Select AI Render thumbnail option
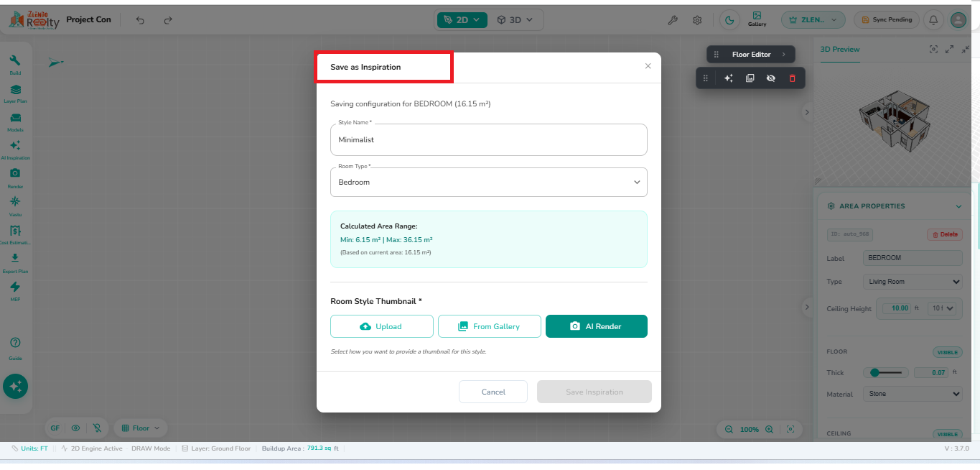 (x=597, y=326)
